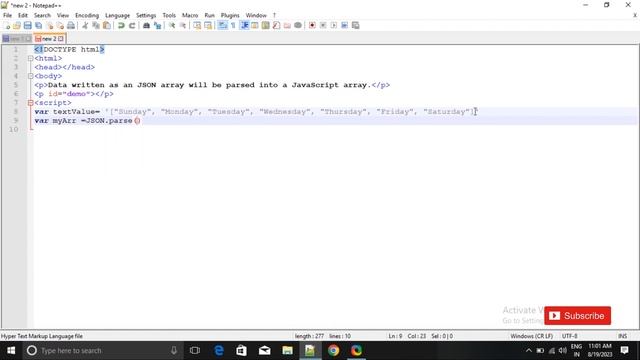Viewport: 640px width, 360px height.
Task: Switch to the new 1 tab
Action: pyautogui.click(x=17, y=38)
